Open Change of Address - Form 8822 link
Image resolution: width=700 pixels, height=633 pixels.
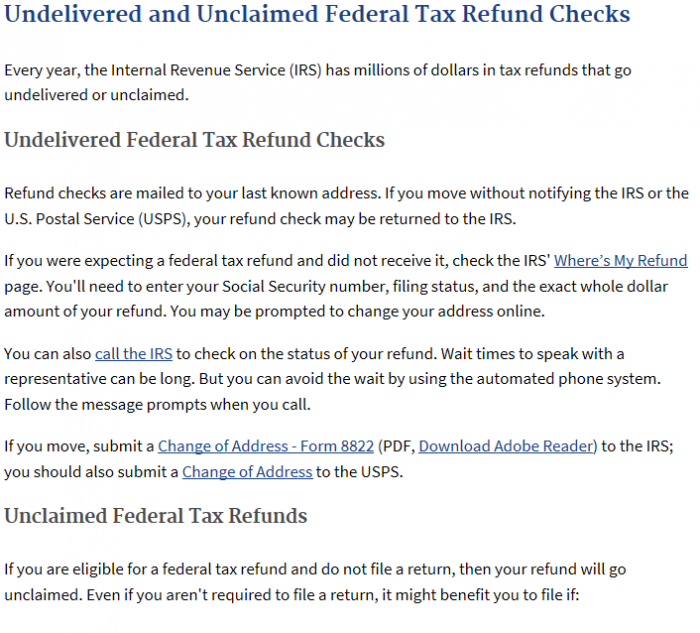click(x=266, y=446)
